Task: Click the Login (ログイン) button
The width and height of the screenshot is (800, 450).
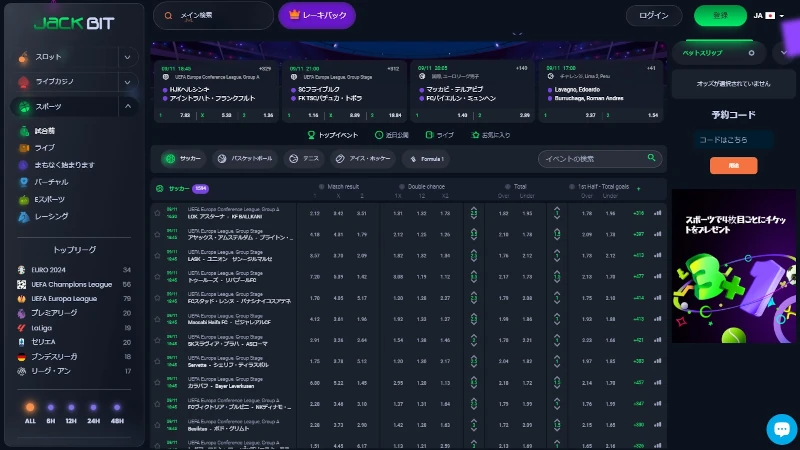Action: pos(653,15)
